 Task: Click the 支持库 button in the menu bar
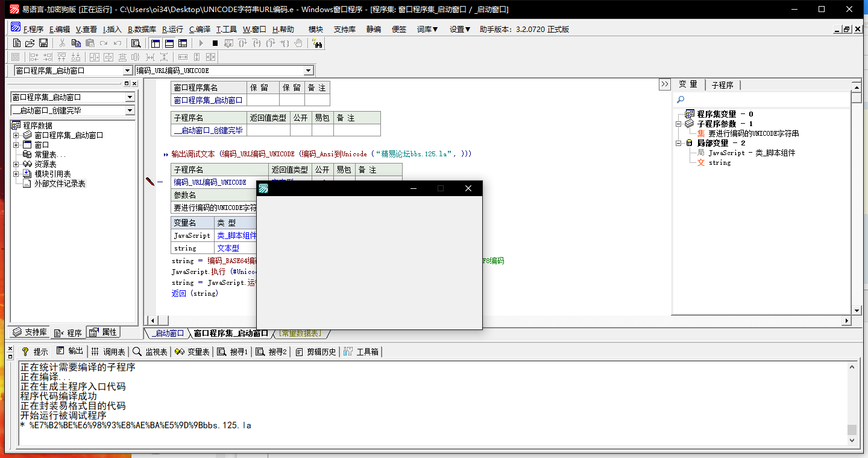[x=345, y=29]
